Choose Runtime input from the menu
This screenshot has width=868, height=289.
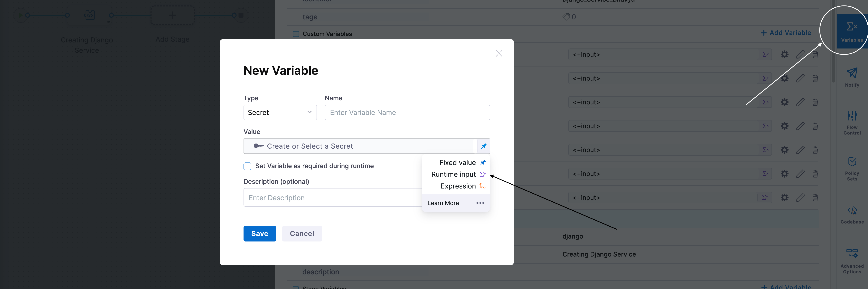click(454, 174)
